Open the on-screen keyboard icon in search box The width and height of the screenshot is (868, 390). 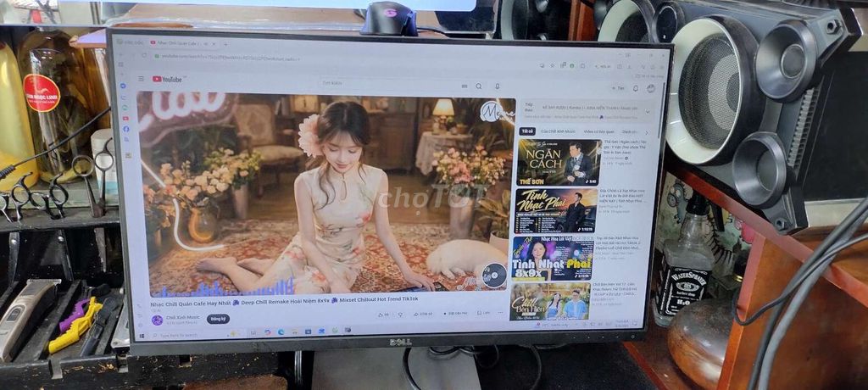click(465, 86)
